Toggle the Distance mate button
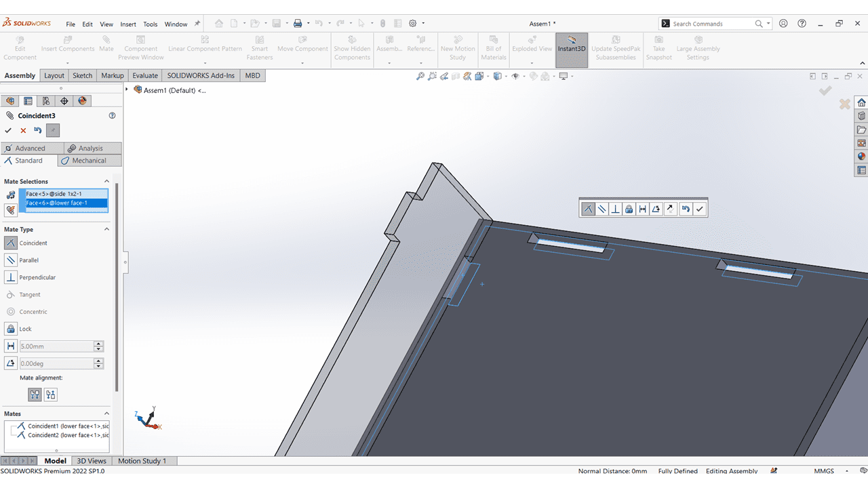Viewport: 868px width, 488px height. pos(11,346)
